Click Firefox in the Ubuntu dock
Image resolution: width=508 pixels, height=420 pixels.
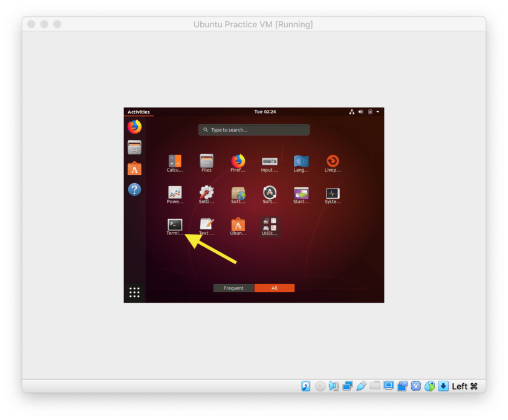[134, 127]
